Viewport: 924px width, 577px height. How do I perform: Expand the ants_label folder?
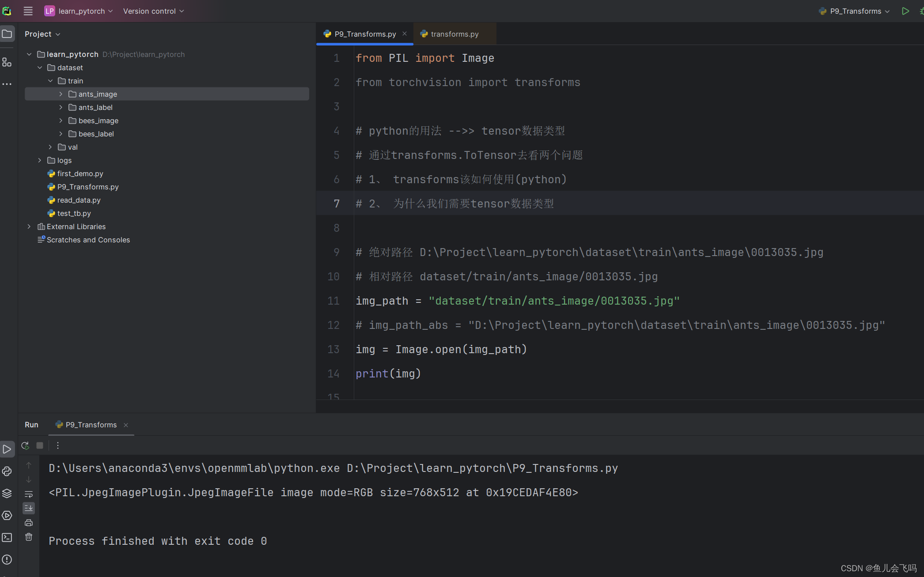pyautogui.click(x=61, y=107)
